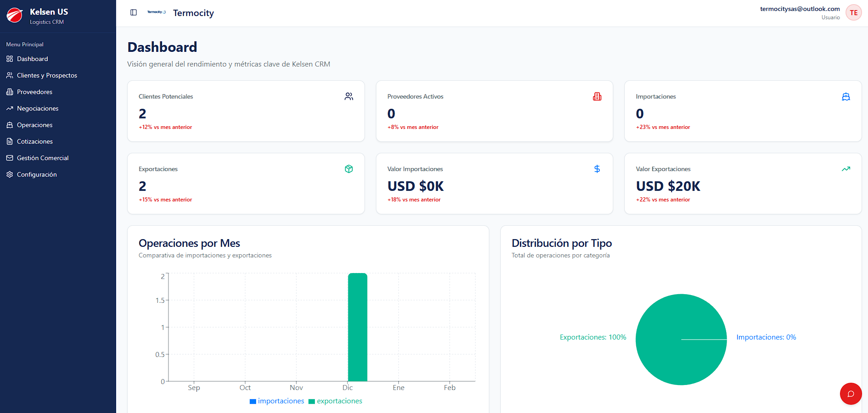Viewport: 868px width, 413px height.
Task: Click the users icon on Clientes Potenciales card
Action: [349, 96]
